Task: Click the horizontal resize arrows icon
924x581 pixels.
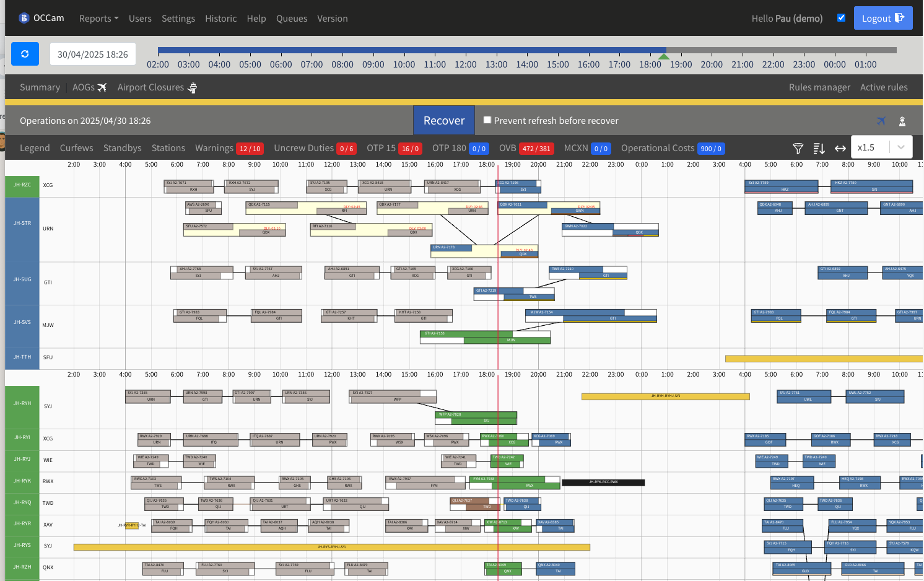Action: click(x=840, y=148)
